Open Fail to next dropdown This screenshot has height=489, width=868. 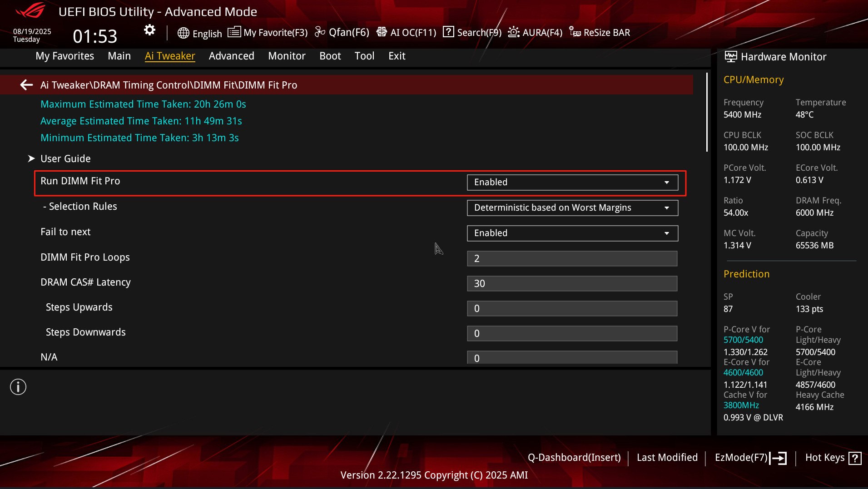click(572, 233)
